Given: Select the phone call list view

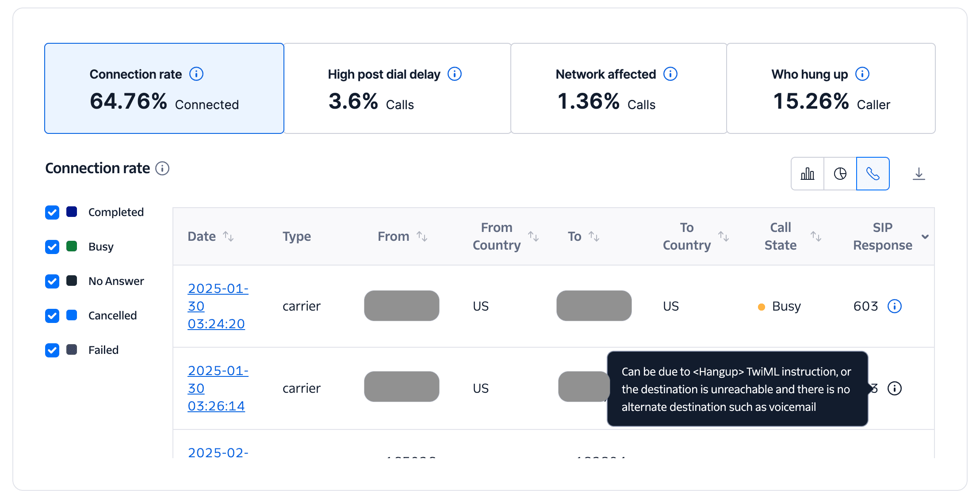Looking at the screenshot, I should point(873,174).
